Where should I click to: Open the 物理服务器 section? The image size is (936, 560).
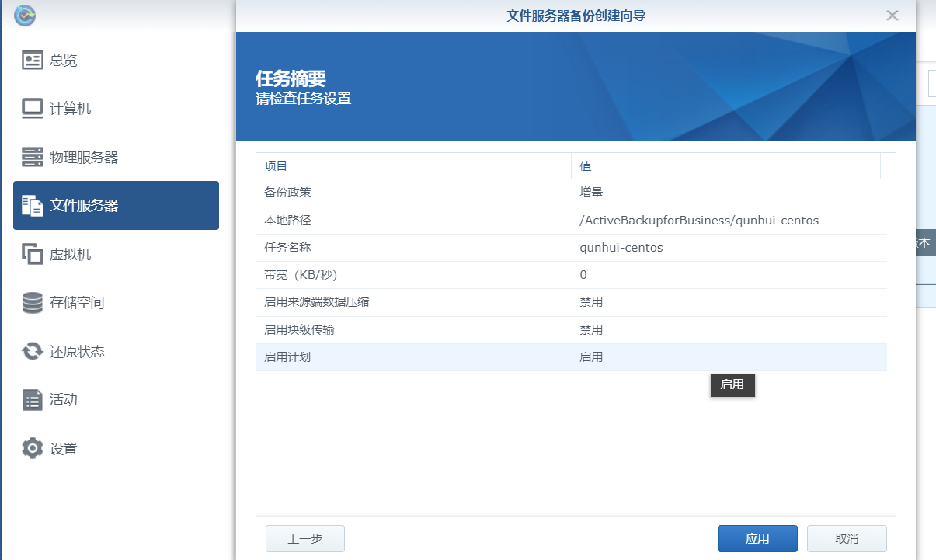point(116,157)
